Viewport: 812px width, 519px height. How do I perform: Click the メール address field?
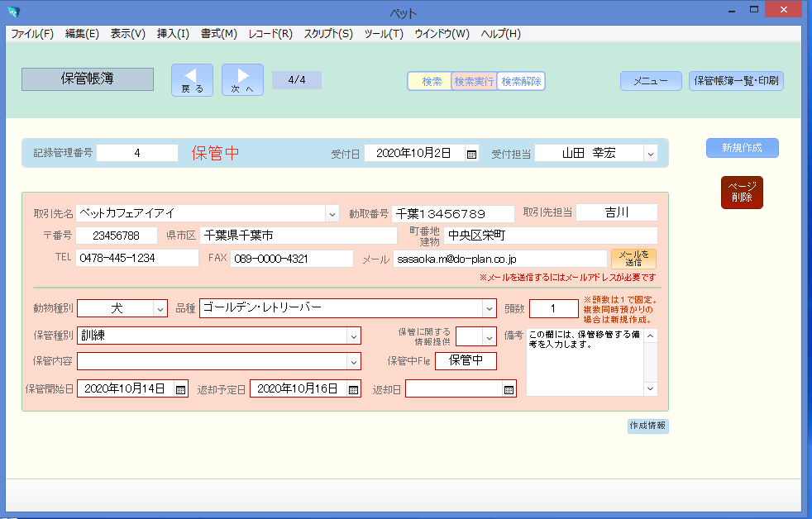(500, 259)
